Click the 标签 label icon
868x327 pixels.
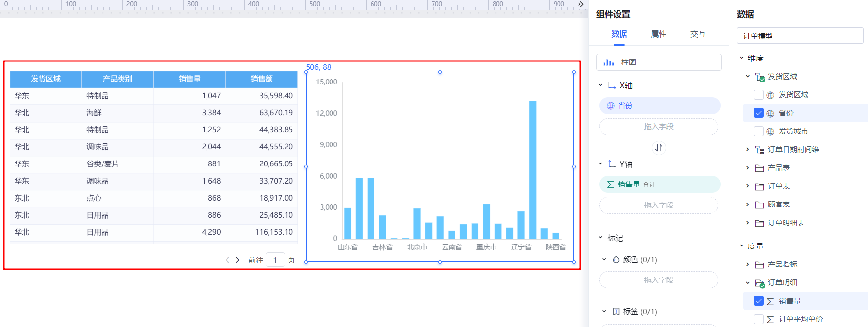click(616, 311)
